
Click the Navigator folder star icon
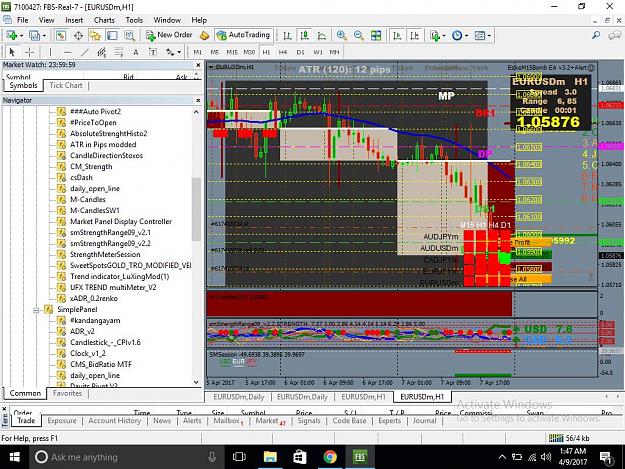(95, 35)
